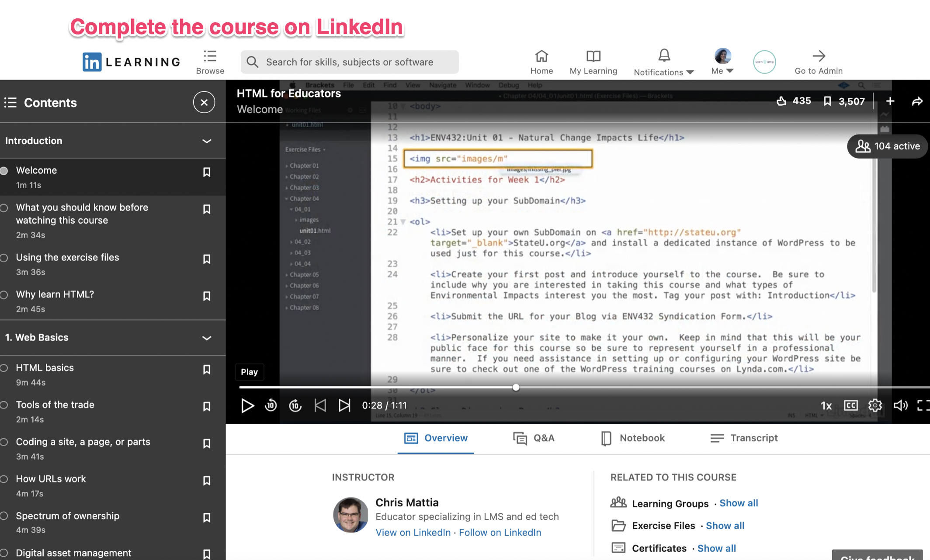Screen dimensions: 930x560
Task: Open video settings gear
Action: pyautogui.click(x=875, y=406)
